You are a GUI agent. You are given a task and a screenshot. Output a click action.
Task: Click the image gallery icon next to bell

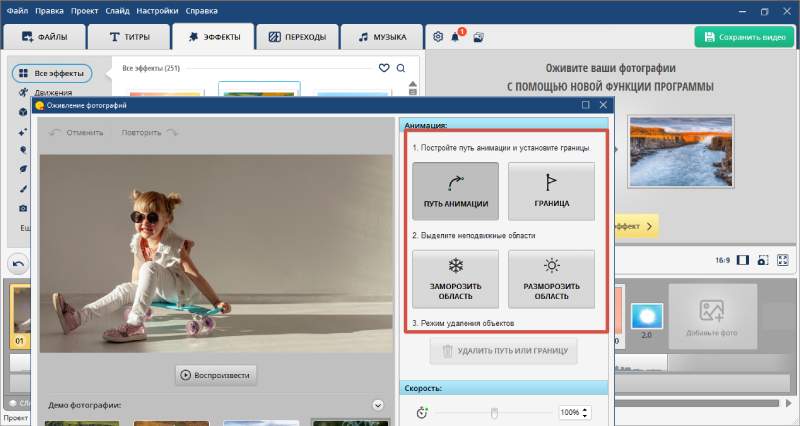479,37
